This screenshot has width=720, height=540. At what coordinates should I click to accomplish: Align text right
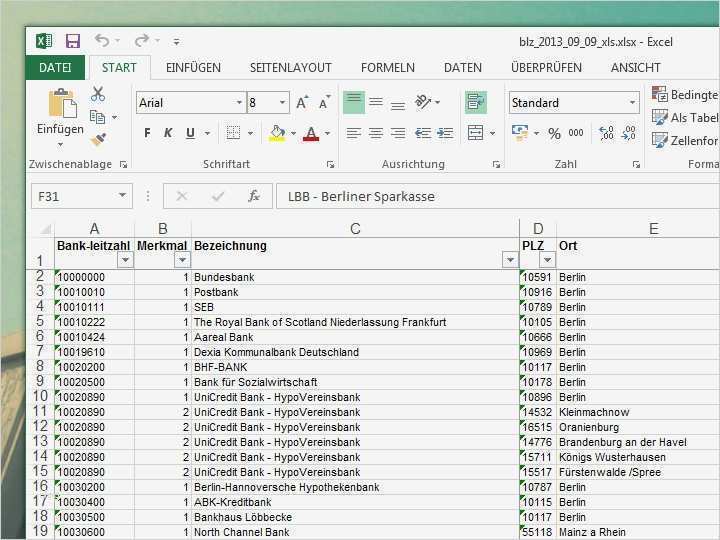pos(398,134)
